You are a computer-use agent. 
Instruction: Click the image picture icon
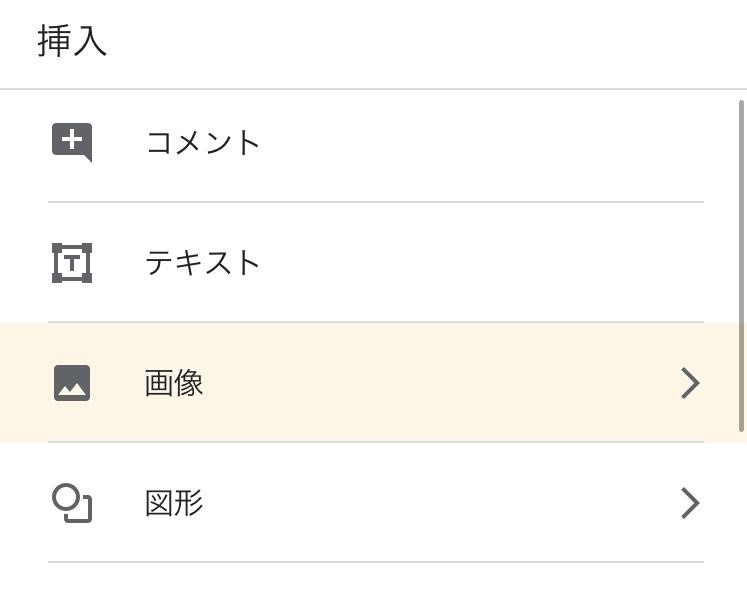[x=72, y=383]
